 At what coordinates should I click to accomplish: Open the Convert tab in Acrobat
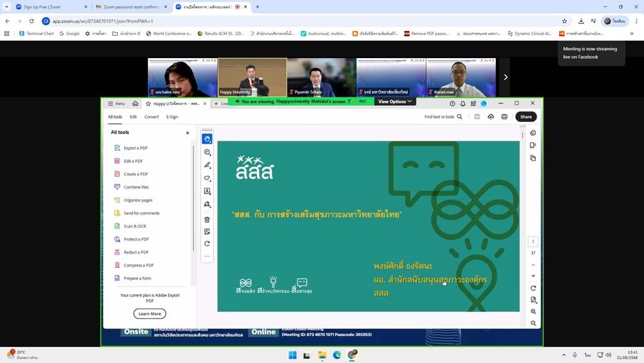[x=151, y=117]
